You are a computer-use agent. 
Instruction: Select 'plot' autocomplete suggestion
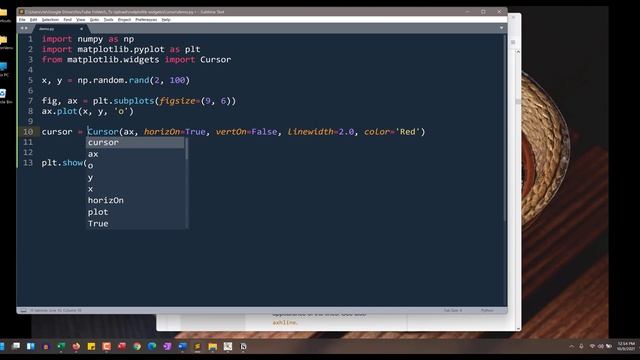[135, 212]
